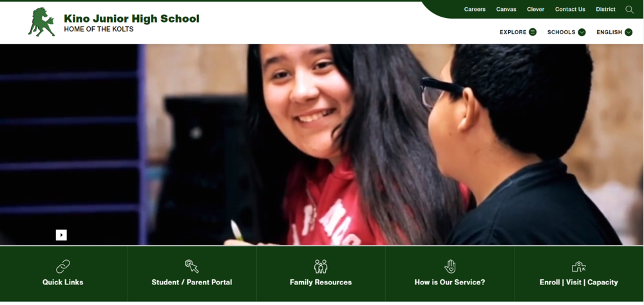Select the Enroll | Visit | Capacity label
644x305 pixels.
tap(579, 282)
